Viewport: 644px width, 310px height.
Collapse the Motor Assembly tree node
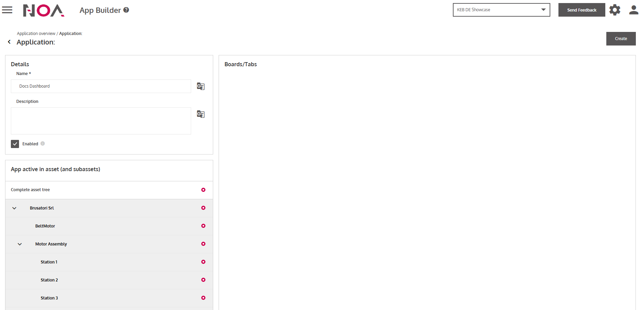coord(20,244)
